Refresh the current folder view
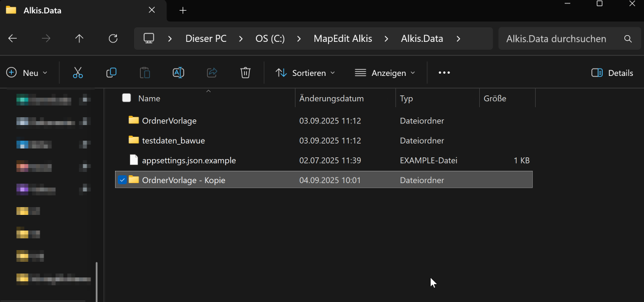The height and width of the screenshot is (302, 644). pyautogui.click(x=113, y=39)
